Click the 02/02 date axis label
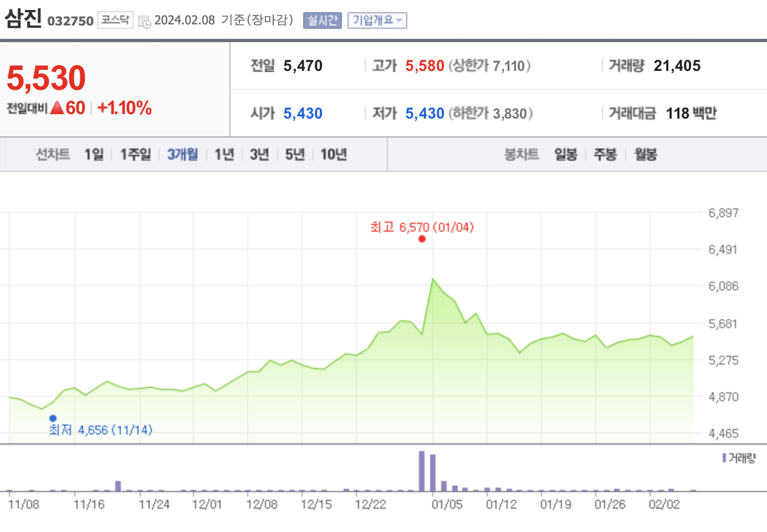767x532 pixels. point(664,505)
